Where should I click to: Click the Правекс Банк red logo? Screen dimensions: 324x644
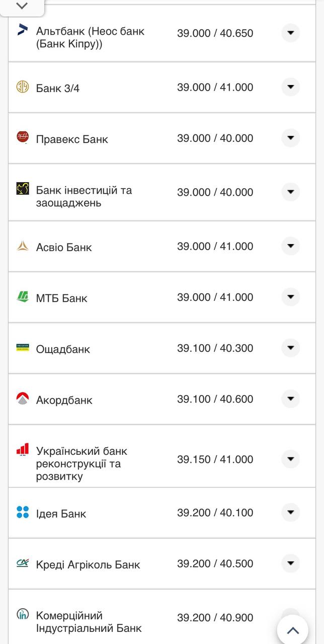click(23, 137)
